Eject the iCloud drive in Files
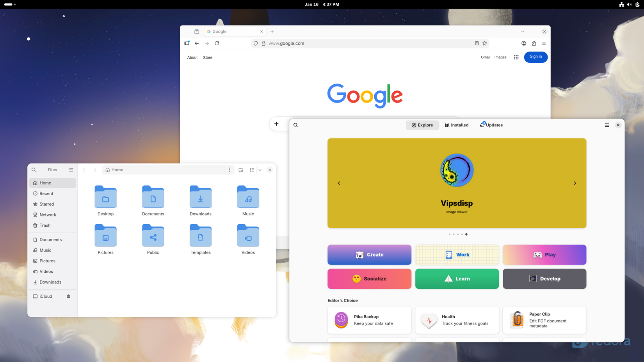 click(68, 296)
